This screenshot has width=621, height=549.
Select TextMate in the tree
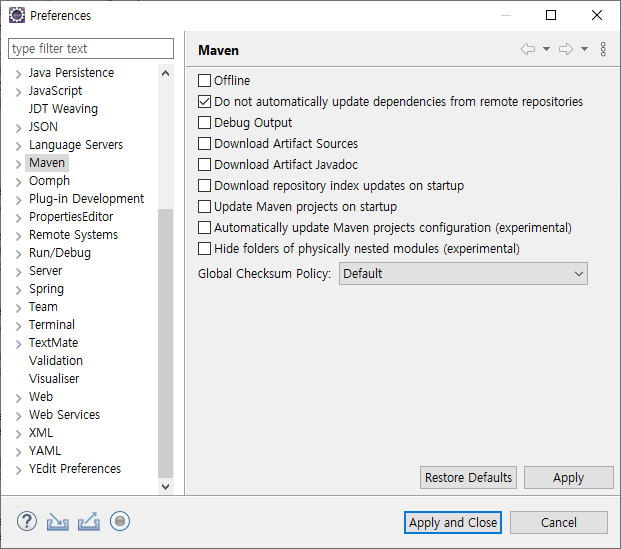click(53, 343)
